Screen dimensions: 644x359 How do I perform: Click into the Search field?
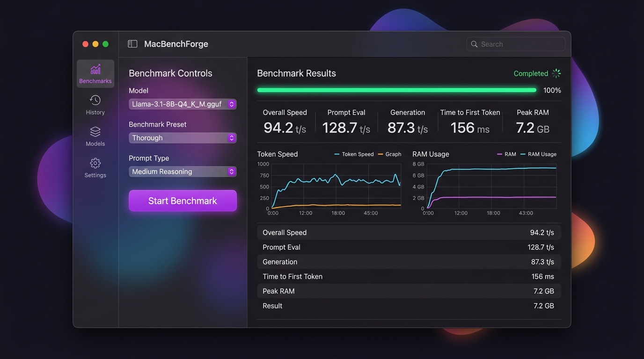coord(516,44)
